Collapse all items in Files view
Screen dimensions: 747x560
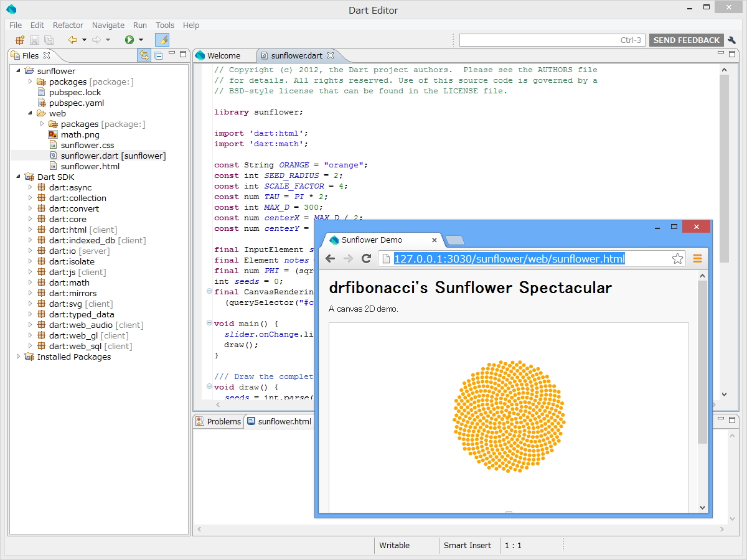[x=157, y=55]
